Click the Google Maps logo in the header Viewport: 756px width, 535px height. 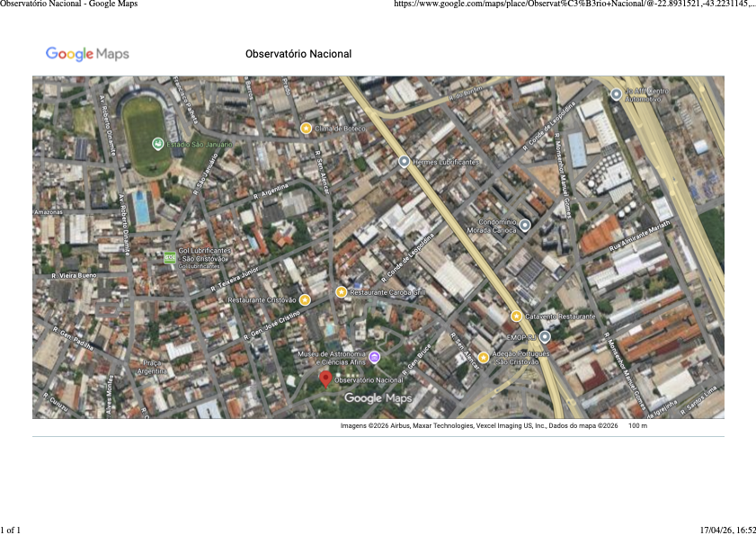[87, 54]
